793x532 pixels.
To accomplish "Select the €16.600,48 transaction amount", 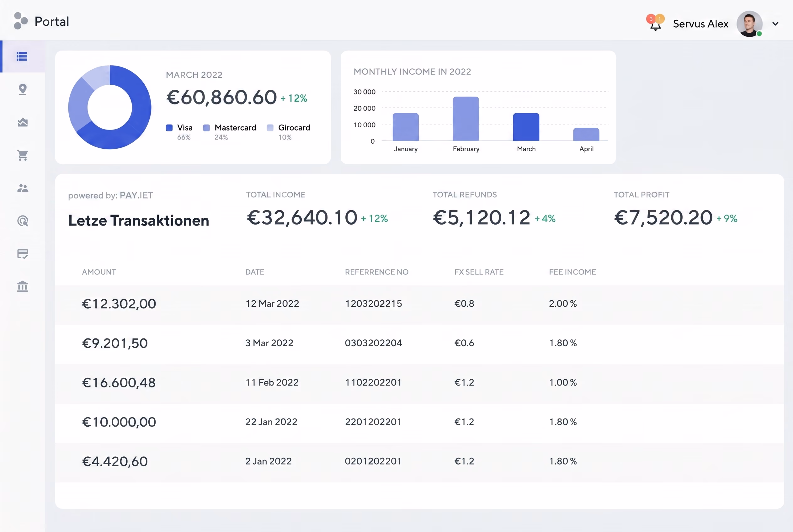I will tap(119, 382).
